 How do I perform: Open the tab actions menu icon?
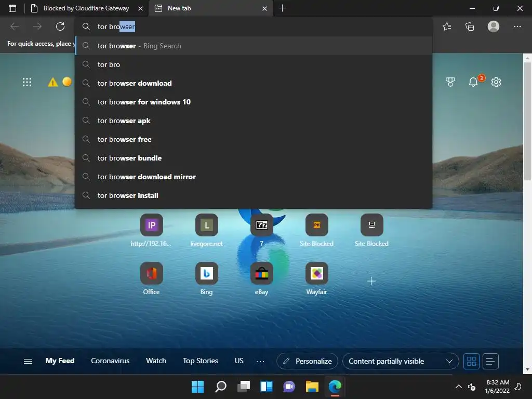coord(12,8)
